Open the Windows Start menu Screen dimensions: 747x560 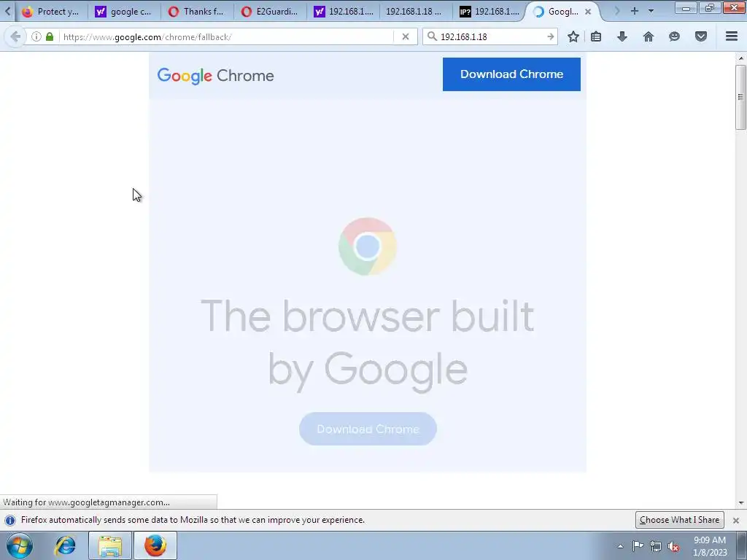tap(20, 545)
